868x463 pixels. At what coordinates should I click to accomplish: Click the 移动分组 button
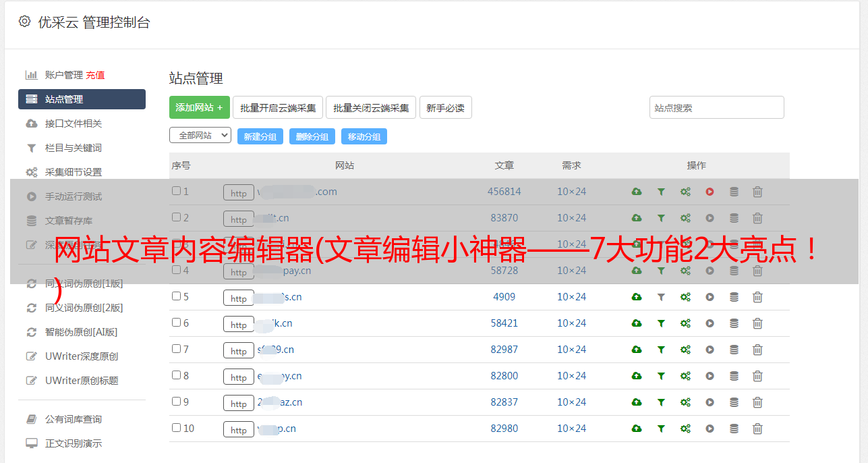pos(364,136)
